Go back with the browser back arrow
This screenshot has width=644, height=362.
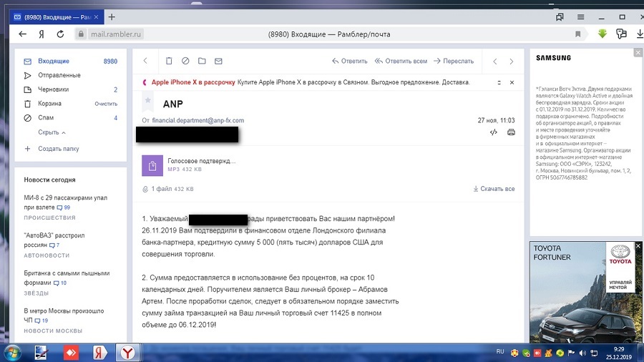[x=23, y=34]
